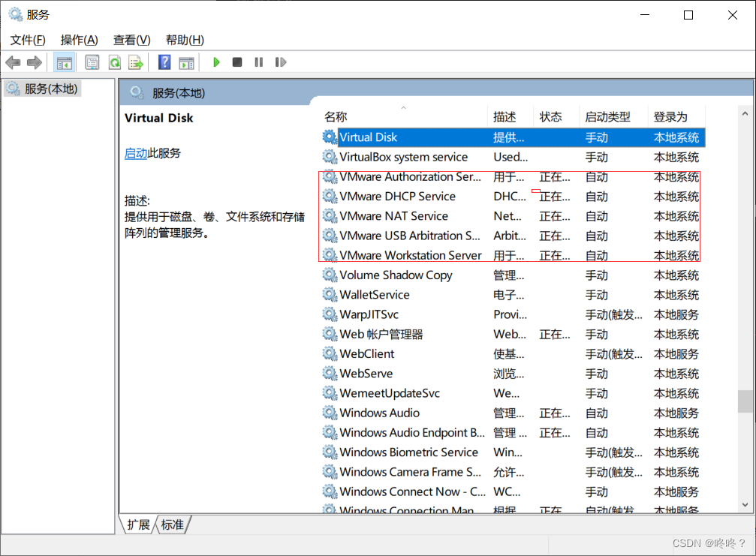This screenshot has height=556, width=756.
Task: Select VMware NAT Service row
Action: 513,216
